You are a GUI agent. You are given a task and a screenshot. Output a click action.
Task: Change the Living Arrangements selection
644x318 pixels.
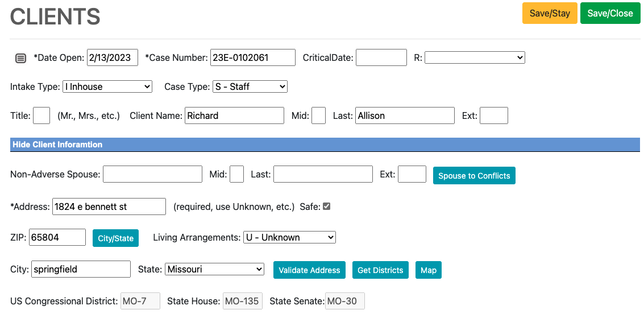point(289,237)
